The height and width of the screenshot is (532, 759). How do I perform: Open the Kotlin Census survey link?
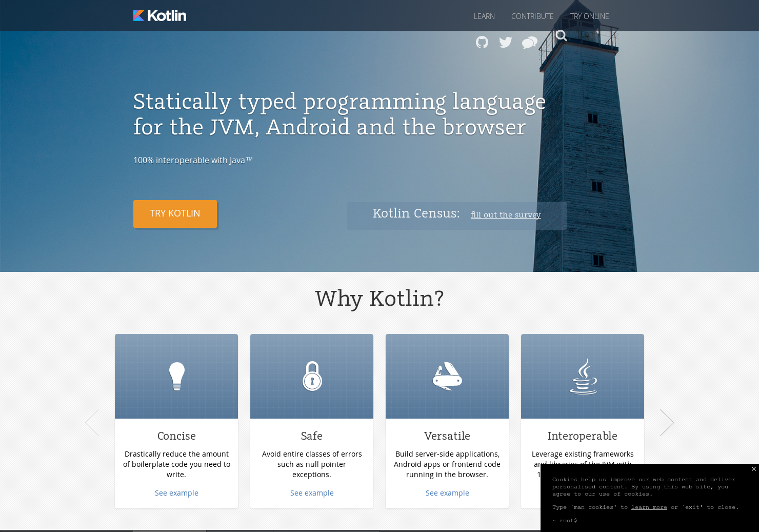coord(506,215)
